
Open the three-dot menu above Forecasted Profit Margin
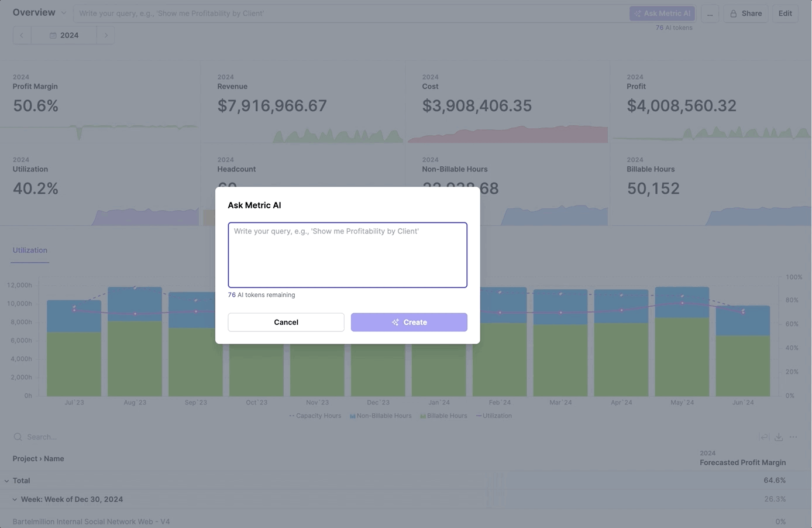(x=793, y=437)
